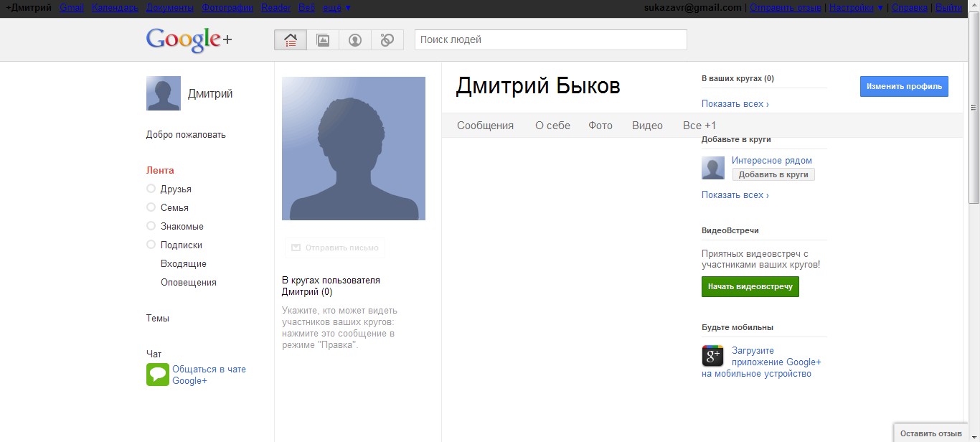Click Показать всех under В ваших кругах

pos(735,103)
